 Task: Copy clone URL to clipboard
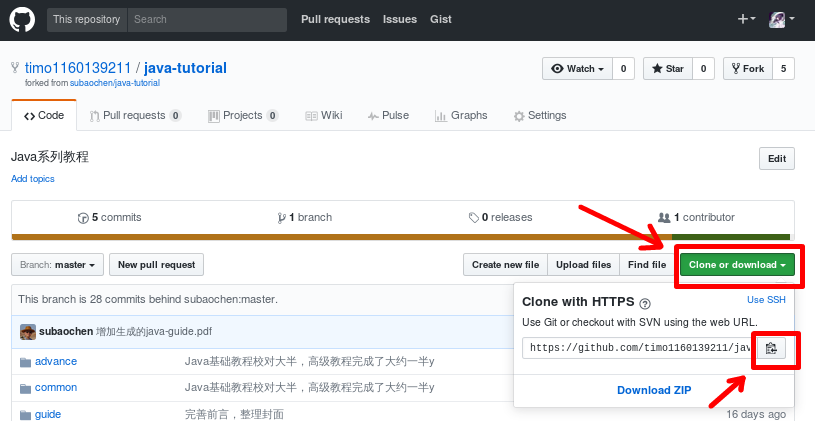[x=771, y=348]
